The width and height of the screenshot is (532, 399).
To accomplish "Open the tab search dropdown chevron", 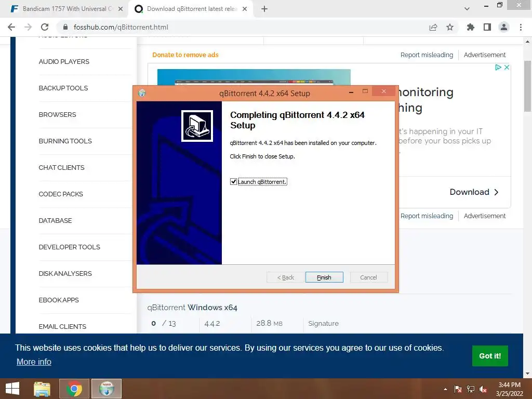I will 467,9.
